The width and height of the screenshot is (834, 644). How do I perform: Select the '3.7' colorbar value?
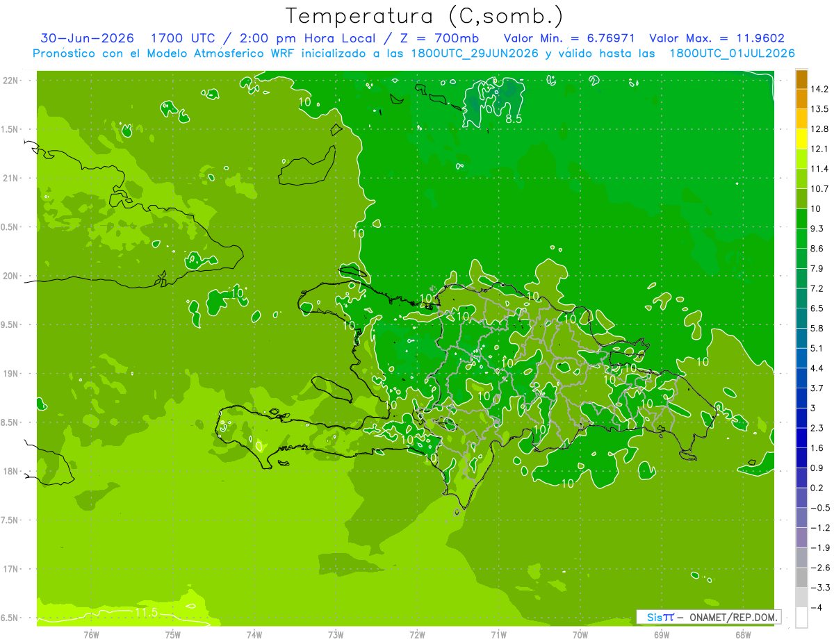(817, 388)
